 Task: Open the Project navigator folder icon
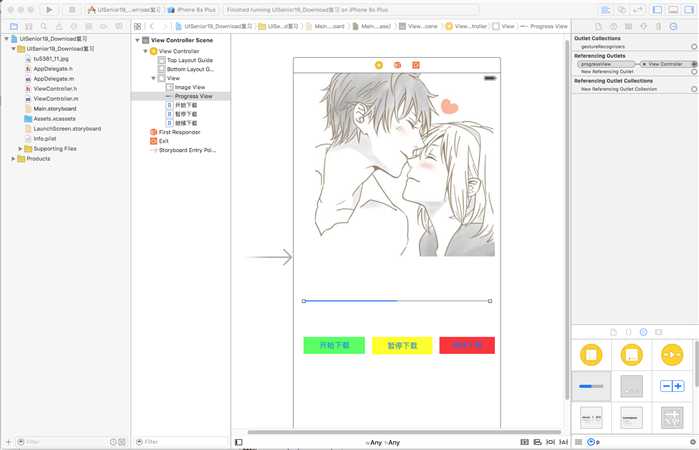pos(14,26)
